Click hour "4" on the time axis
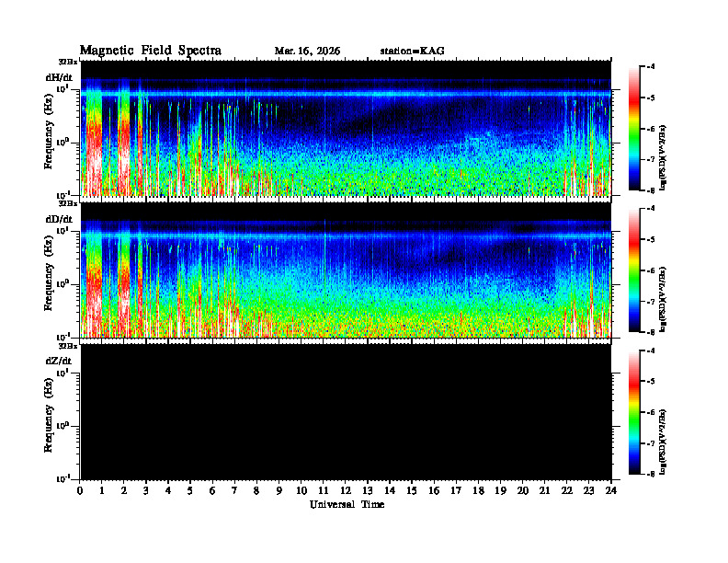 coord(168,491)
